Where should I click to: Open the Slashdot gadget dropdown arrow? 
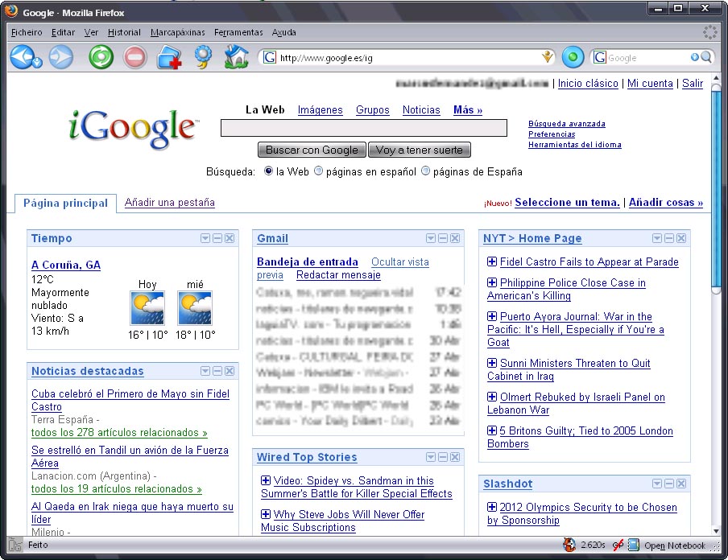tap(657, 484)
